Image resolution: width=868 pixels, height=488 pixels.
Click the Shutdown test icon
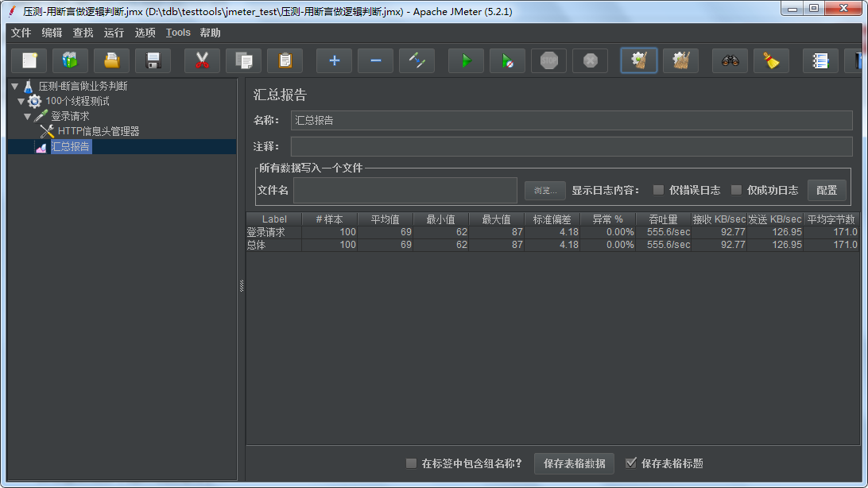coord(591,60)
